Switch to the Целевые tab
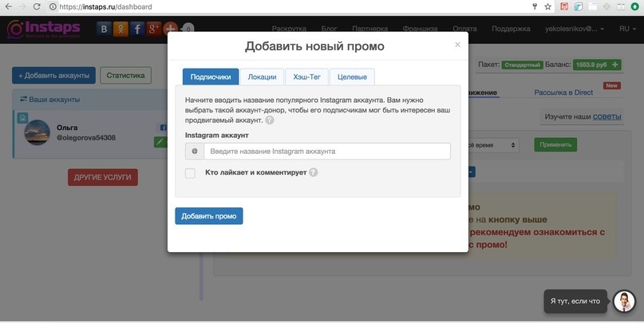This screenshot has height=323, width=644. (x=352, y=77)
